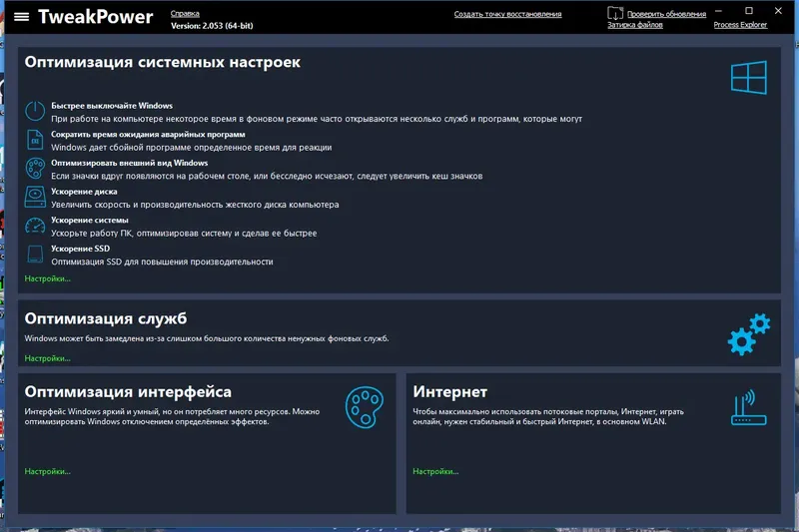Click description about unneeded background services
The height and width of the screenshot is (532, 799).
207,338
